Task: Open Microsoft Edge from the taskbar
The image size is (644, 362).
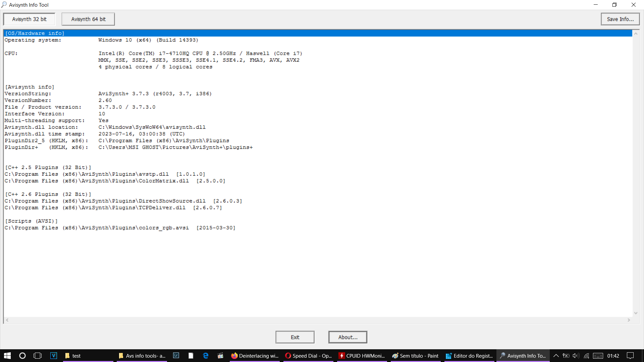Action: [x=206, y=356]
